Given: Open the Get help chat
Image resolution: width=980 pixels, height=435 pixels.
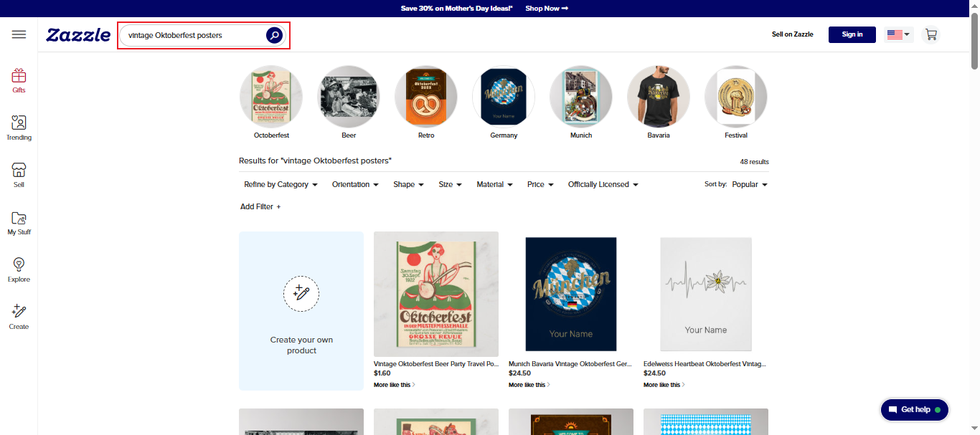Looking at the screenshot, I should tap(914, 409).
